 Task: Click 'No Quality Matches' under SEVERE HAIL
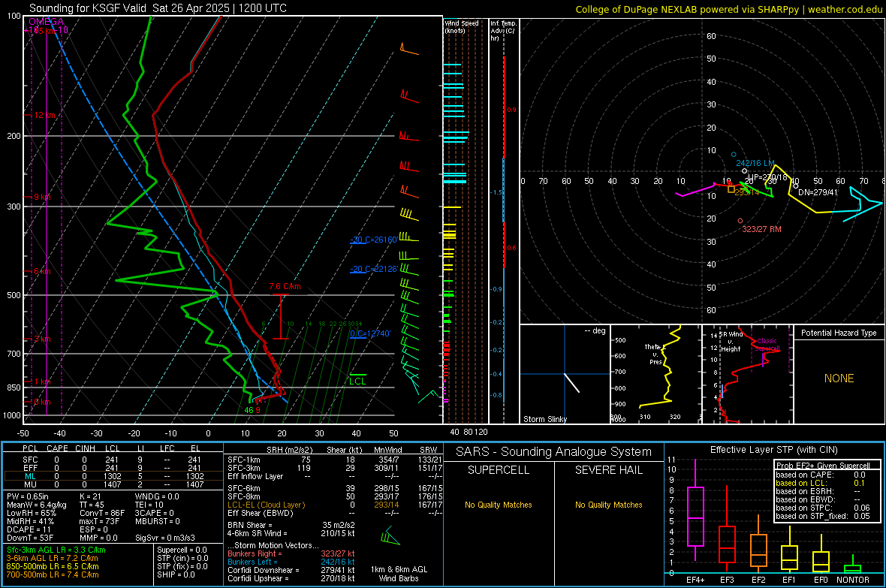[608, 505]
